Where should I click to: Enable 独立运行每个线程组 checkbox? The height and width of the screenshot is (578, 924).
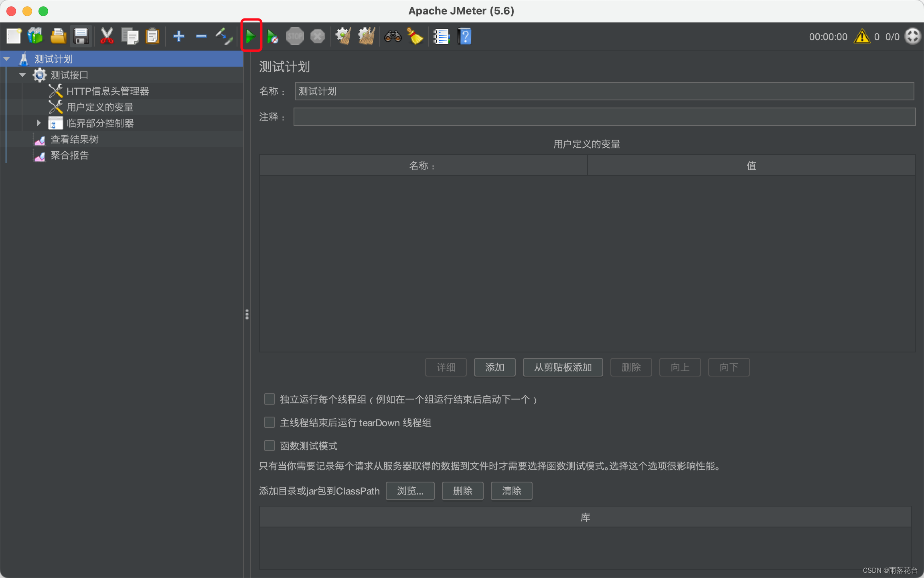point(269,399)
